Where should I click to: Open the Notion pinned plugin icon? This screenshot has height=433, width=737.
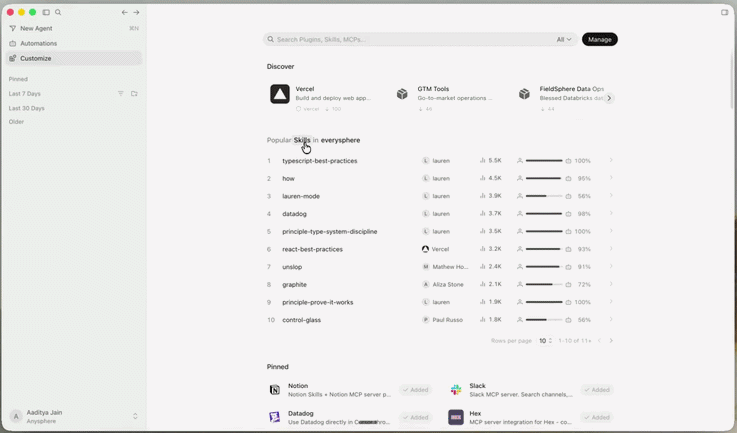click(274, 390)
